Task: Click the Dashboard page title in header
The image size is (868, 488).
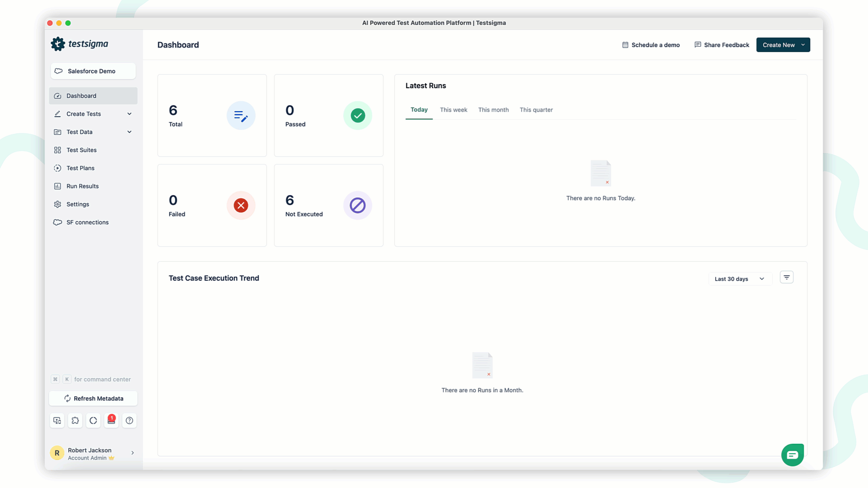Action: (x=178, y=45)
